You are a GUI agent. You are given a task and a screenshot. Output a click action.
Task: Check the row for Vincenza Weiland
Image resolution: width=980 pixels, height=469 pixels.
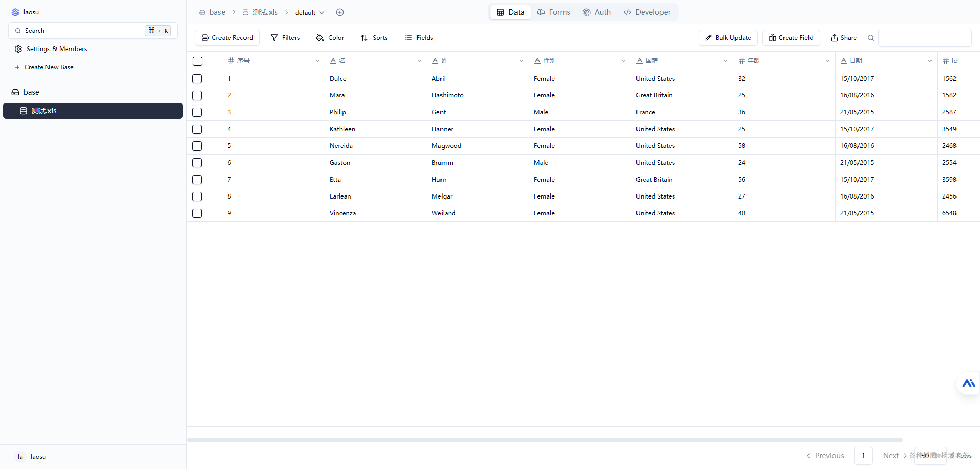197,213
